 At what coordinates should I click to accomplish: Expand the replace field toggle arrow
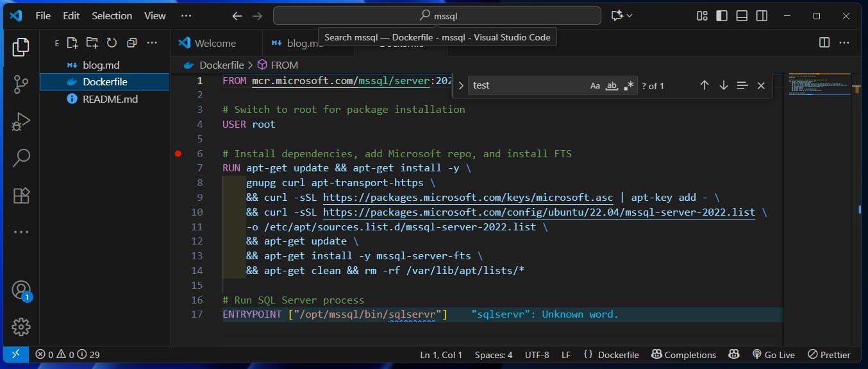pyautogui.click(x=460, y=85)
